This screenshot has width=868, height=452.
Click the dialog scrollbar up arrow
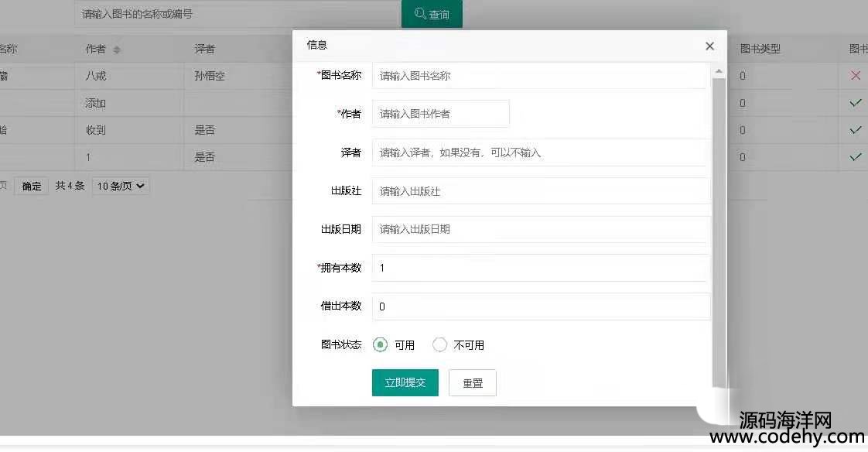[x=719, y=71]
